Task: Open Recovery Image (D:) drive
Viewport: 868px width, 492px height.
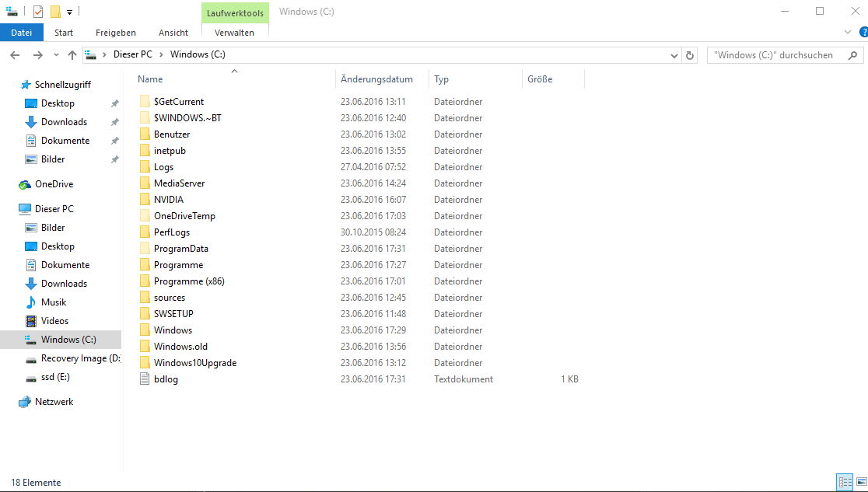Action: tap(80, 358)
